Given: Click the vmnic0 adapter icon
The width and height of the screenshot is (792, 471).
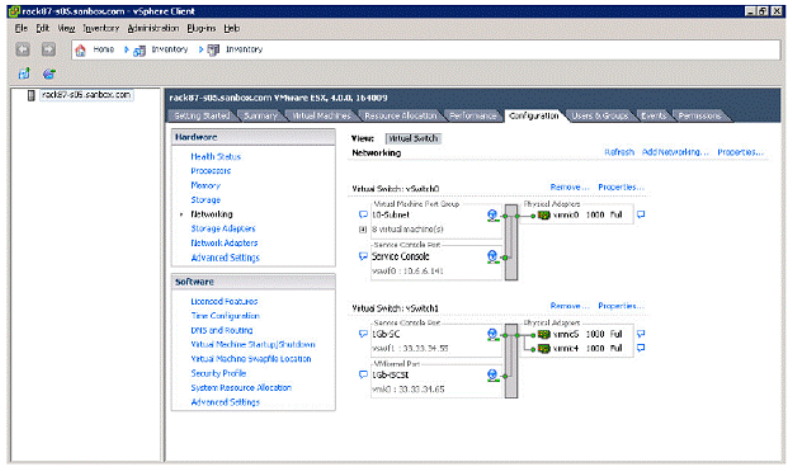Looking at the screenshot, I should [543, 215].
